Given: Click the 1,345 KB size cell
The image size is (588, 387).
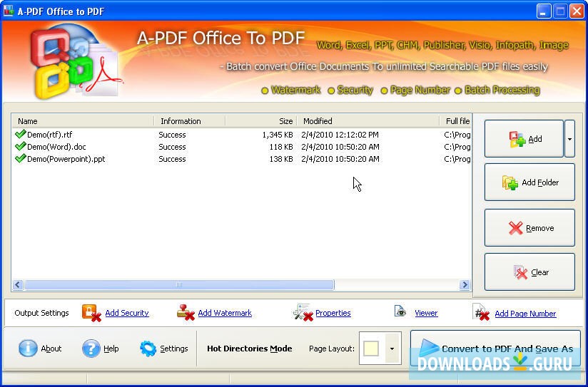Looking at the screenshot, I should point(278,135).
